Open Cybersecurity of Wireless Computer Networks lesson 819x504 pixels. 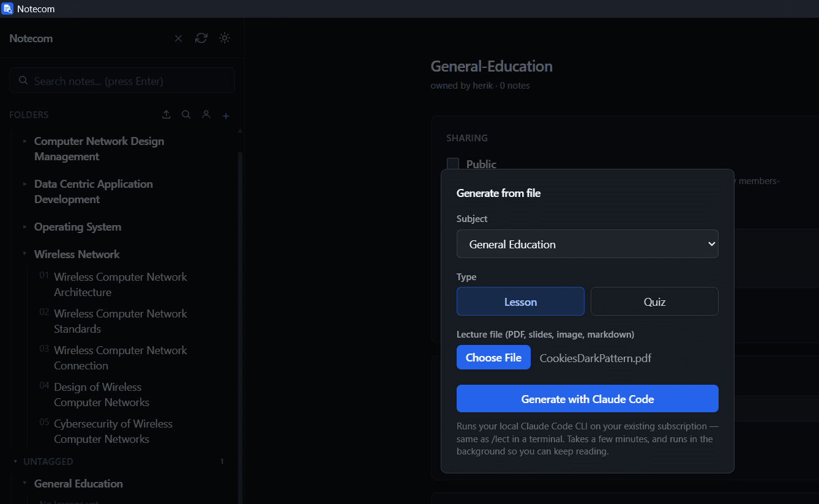(x=113, y=431)
